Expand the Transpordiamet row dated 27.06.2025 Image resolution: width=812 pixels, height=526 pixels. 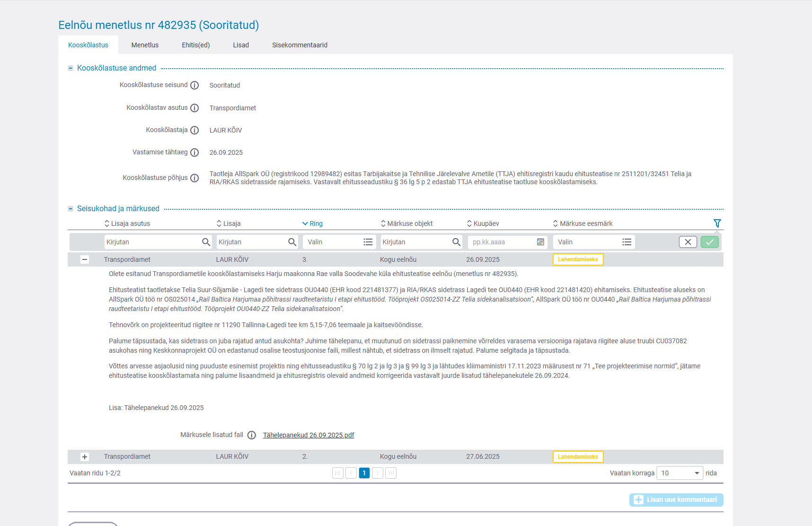[x=85, y=457]
